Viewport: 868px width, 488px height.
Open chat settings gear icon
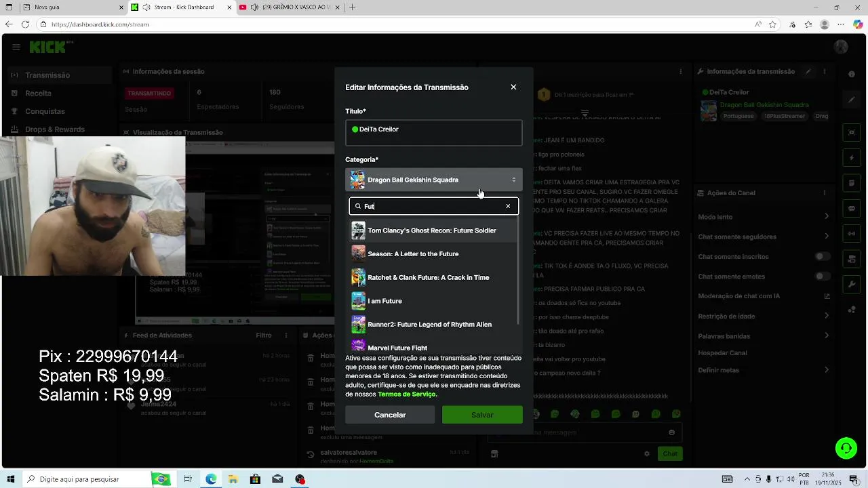click(x=647, y=453)
